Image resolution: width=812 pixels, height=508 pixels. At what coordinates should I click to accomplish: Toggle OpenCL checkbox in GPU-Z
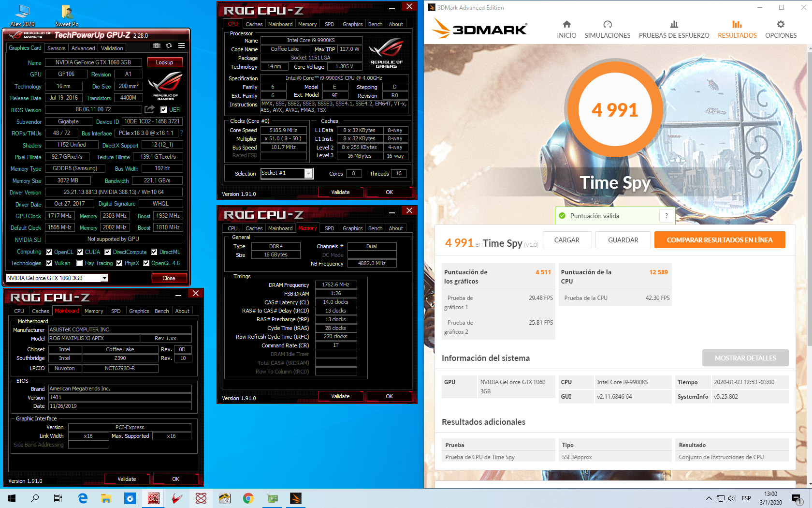point(49,252)
